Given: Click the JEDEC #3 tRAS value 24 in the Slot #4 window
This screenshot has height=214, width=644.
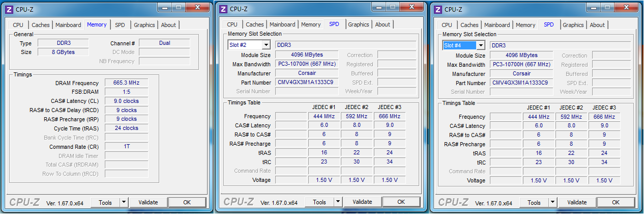Looking at the screenshot, I should point(605,153).
